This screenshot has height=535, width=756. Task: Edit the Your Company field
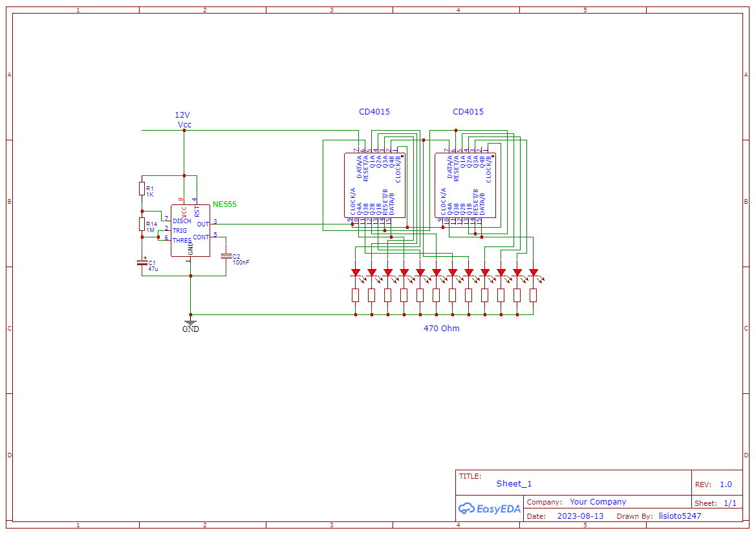click(x=598, y=502)
